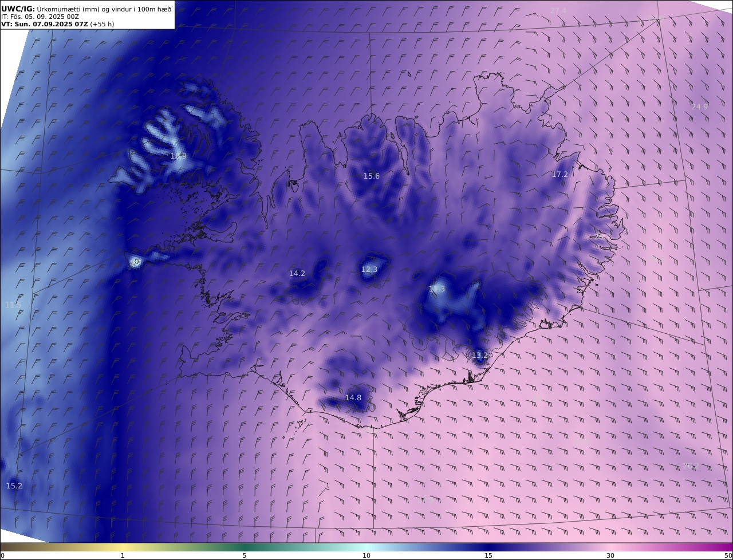
Task: Click the 26.2 value in the southeast sea
Action: tap(691, 466)
